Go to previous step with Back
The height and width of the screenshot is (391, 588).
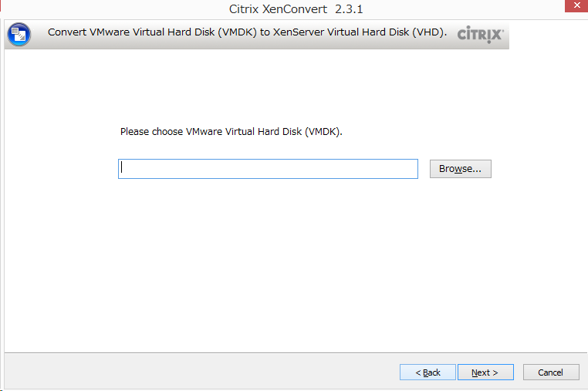[427, 372]
